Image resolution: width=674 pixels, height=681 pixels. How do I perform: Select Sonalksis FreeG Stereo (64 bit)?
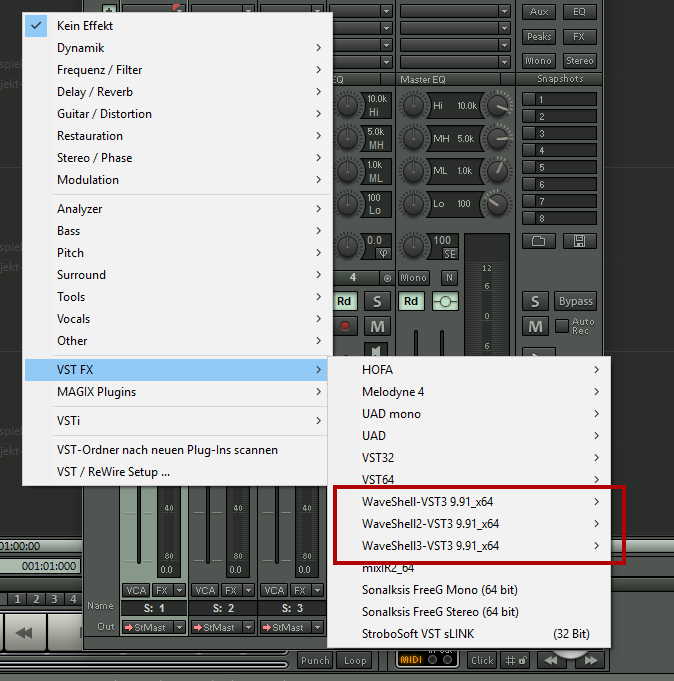[469, 612]
